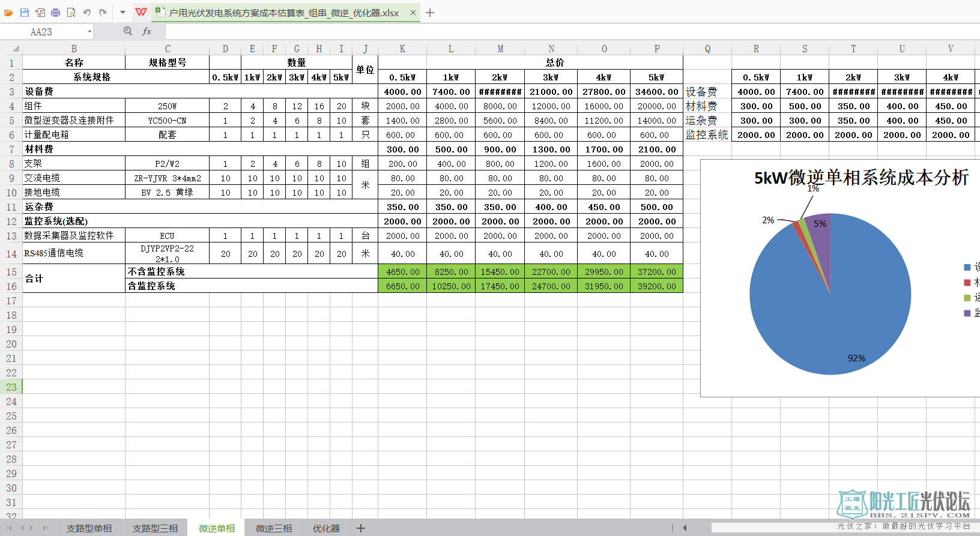980x536 pixels.
Task: Click the 1% data label on pie chart
Action: click(x=813, y=188)
